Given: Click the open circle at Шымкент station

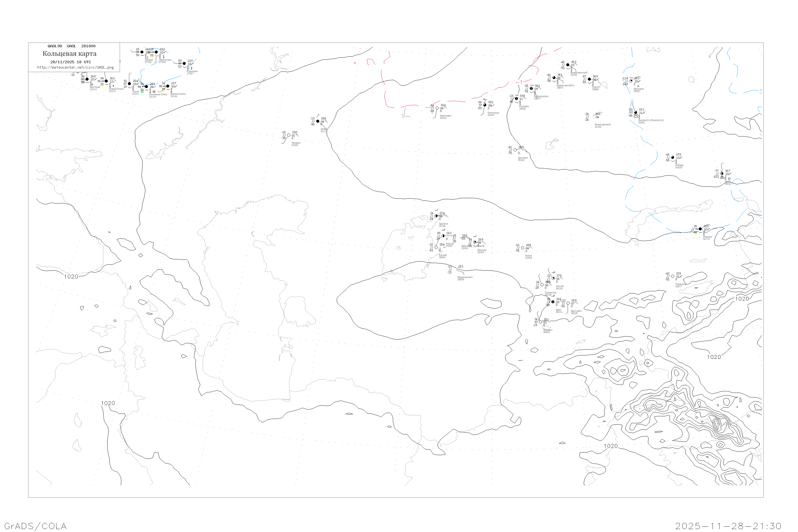Looking at the screenshot, I should click(x=568, y=303).
